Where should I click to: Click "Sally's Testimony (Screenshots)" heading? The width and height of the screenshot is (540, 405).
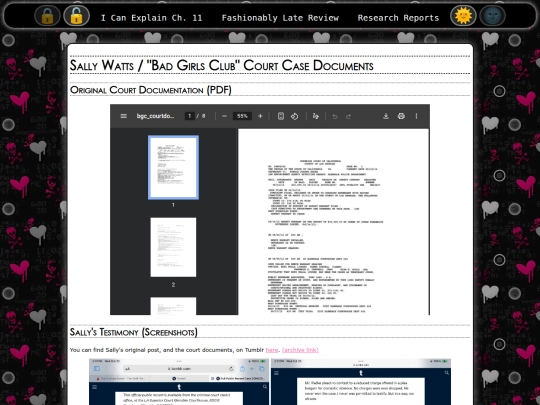pyautogui.click(x=134, y=332)
